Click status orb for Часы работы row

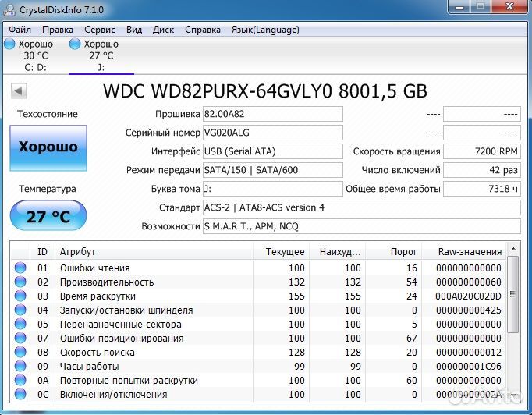[x=20, y=366]
